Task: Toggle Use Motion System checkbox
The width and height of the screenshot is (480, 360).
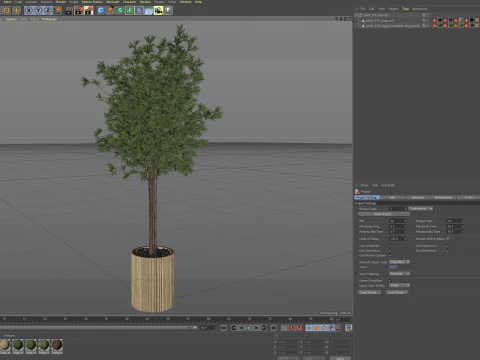Action: pos(390,256)
